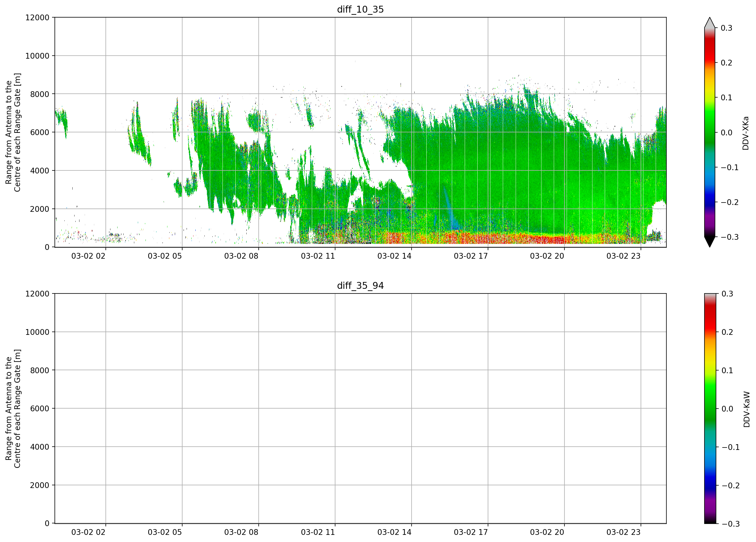Click the "0.3" tick on DDV-XKa colorbar
756x542 pixels.
(x=727, y=28)
